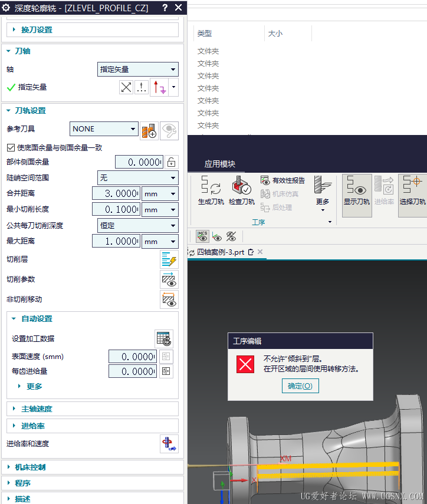This screenshot has height=504, width=427.
Task: Click the Generate Tool Path (生成刀轨) icon
Action: click(211, 190)
